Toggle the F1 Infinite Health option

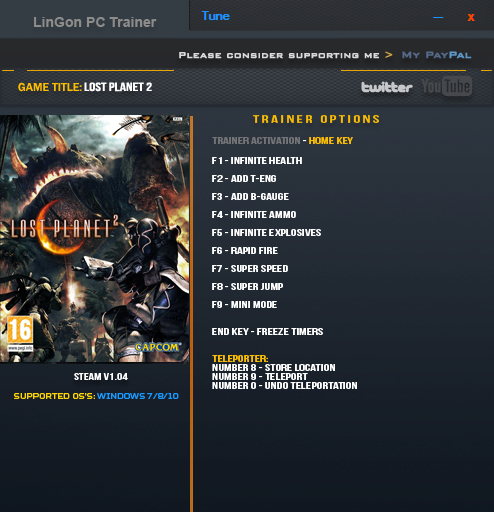coord(257,161)
